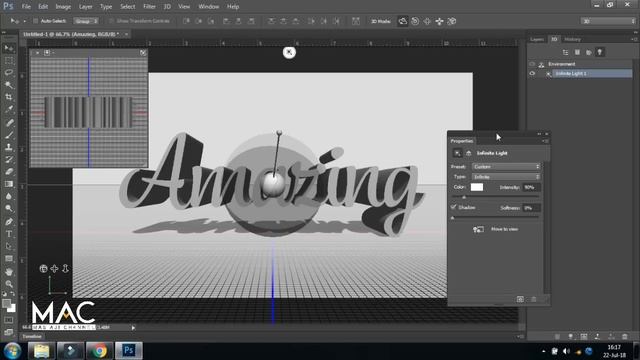Click Move to view icon in Properties
Viewport: 640px width, 360px height.
tap(478, 229)
